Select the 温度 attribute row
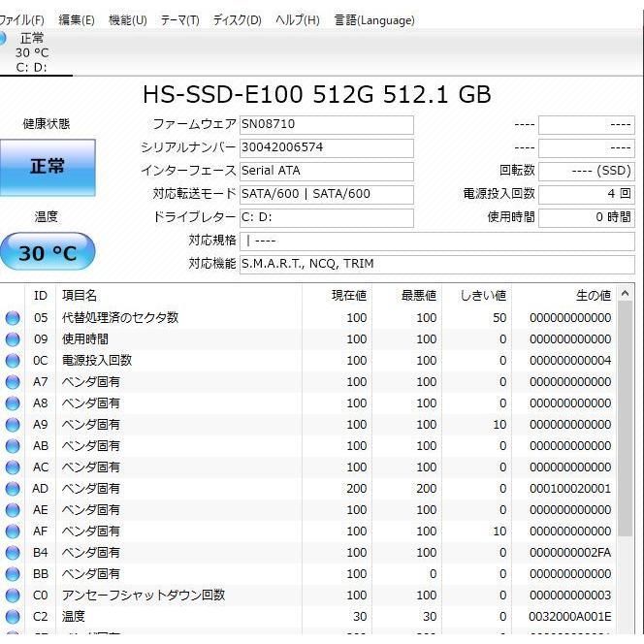Viewport: 644px width, 644px height. [x=308, y=617]
